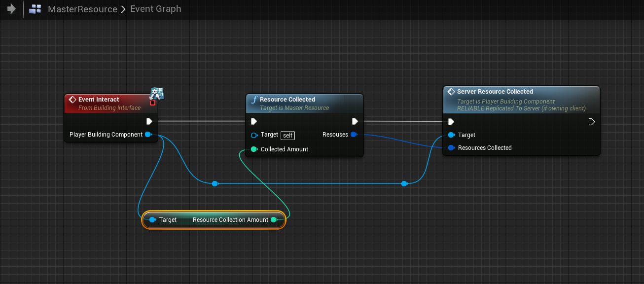644x284 pixels.
Task: Click the green Collected Amount input pin
Action: point(254,149)
